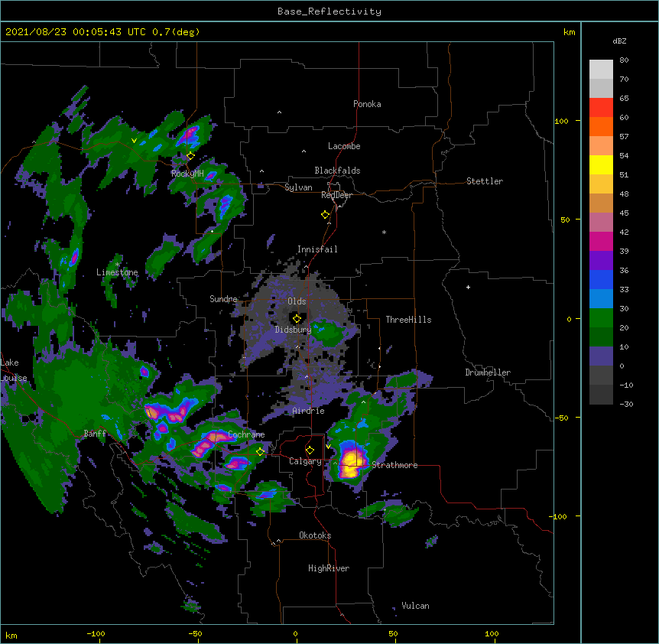
Task: Click the -100 tick label on bottom axis
Action: click(x=96, y=633)
